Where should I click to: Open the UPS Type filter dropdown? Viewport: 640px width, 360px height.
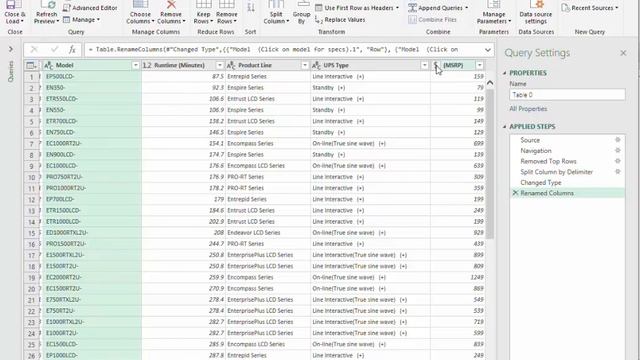[424, 65]
